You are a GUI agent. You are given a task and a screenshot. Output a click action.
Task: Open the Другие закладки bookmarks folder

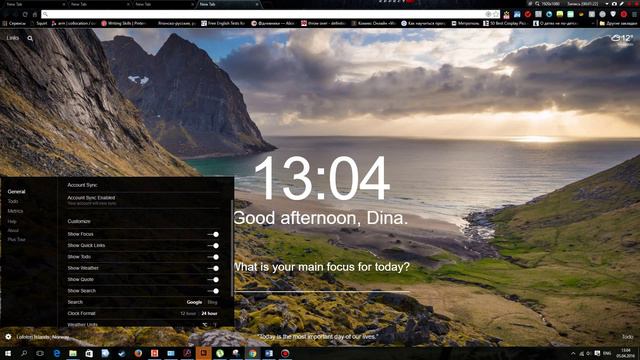618,24
